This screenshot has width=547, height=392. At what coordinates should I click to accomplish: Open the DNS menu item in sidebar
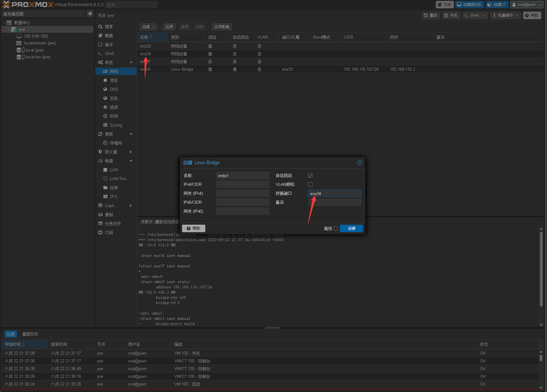(x=114, y=89)
